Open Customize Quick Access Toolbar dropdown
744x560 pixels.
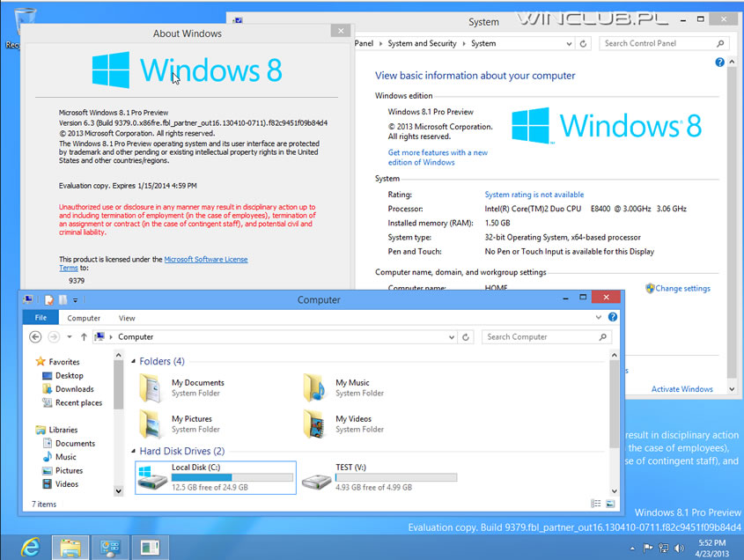pyautogui.click(x=75, y=300)
